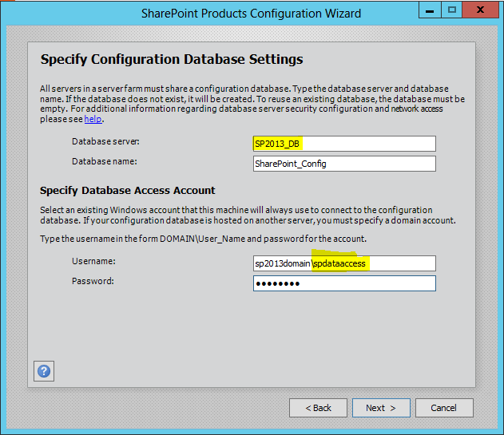Open the blue question mark help icon
The image size is (504, 435).
44,371
